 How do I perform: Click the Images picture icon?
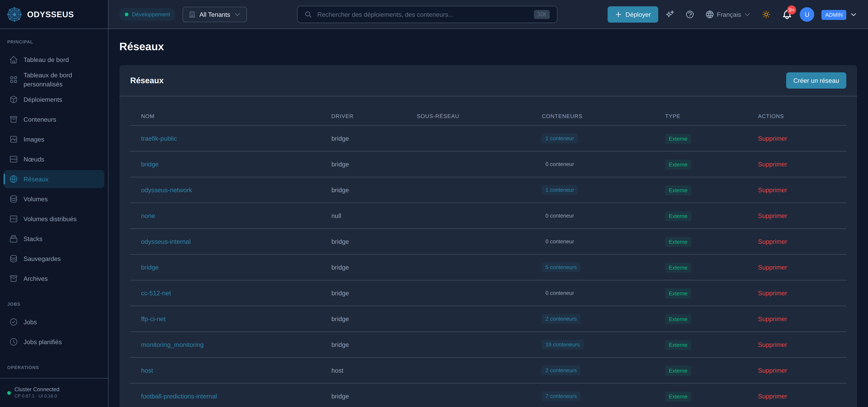[x=14, y=139]
